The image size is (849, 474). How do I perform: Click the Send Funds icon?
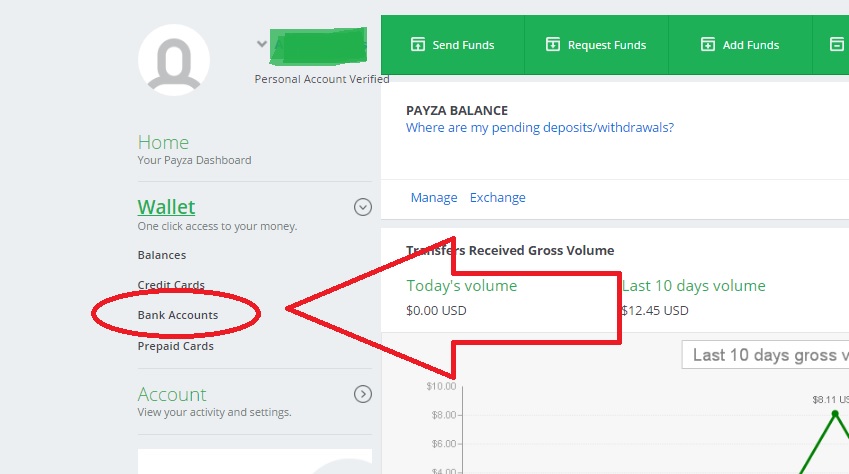click(x=417, y=44)
